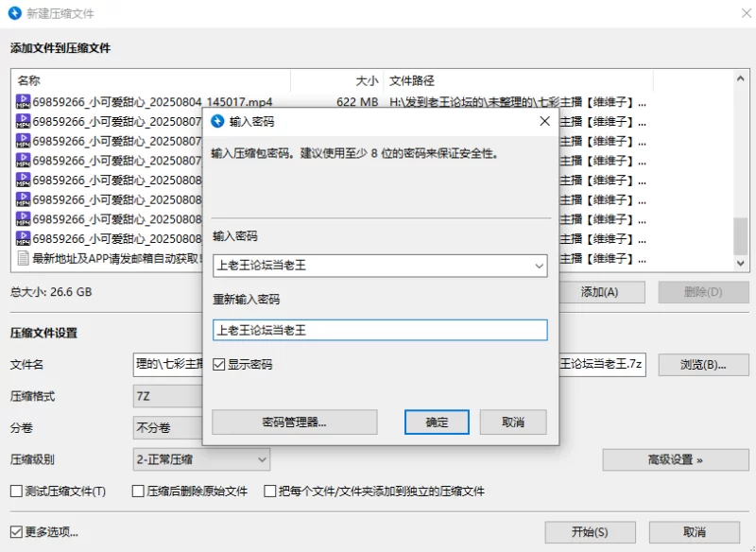Screen dimensions: 756x552
Task: Uncheck the 显示密码 checkbox
Action: tap(219, 364)
